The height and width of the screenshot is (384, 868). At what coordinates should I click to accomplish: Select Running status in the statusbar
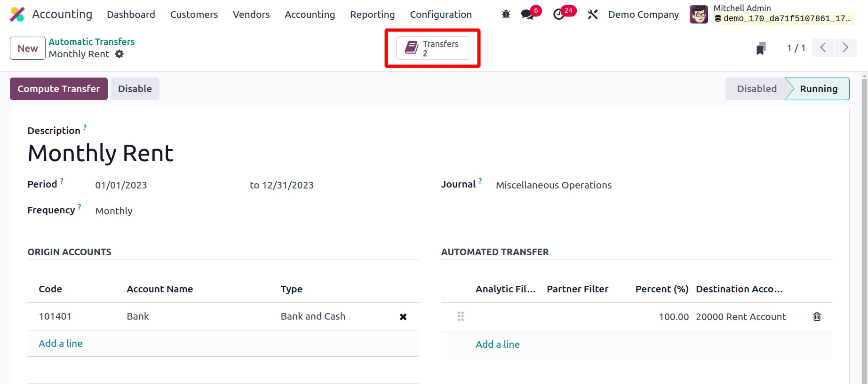818,89
